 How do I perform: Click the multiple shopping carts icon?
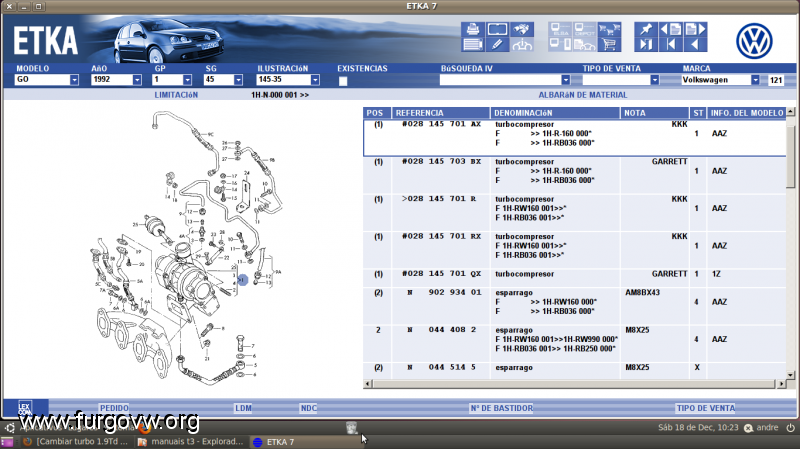609,29
